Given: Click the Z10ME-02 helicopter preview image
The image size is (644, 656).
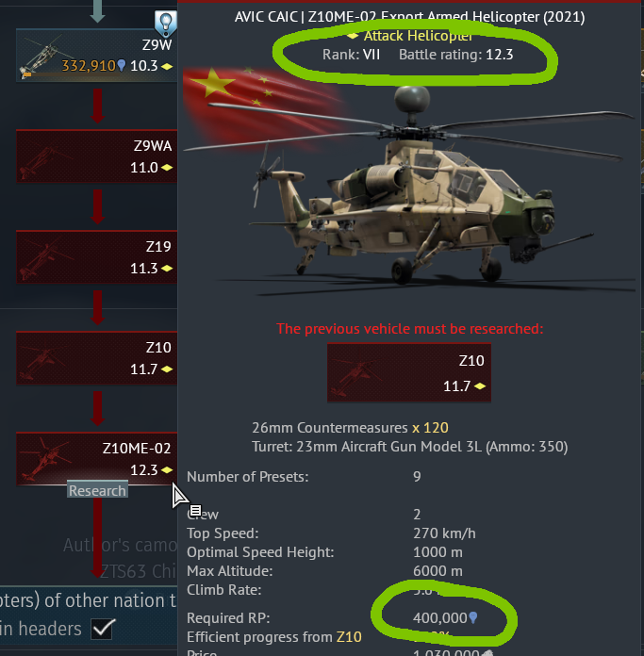Looking at the screenshot, I should click(409, 189).
